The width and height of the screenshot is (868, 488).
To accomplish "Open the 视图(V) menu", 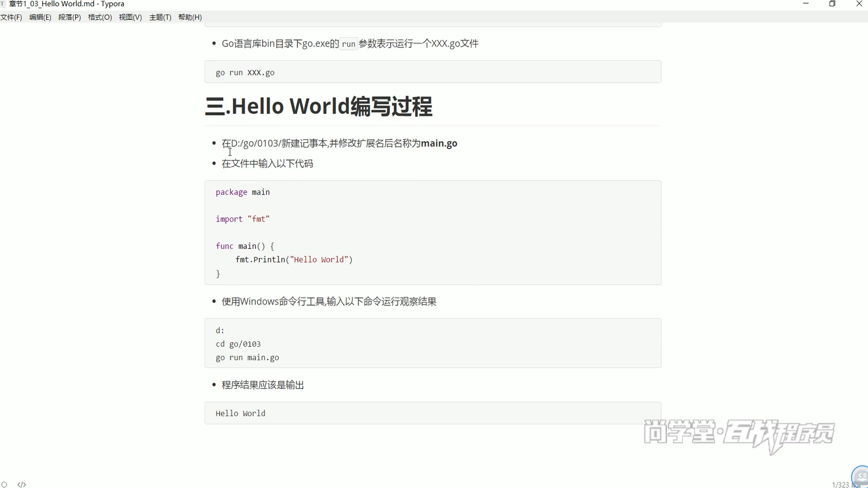I will (130, 17).
